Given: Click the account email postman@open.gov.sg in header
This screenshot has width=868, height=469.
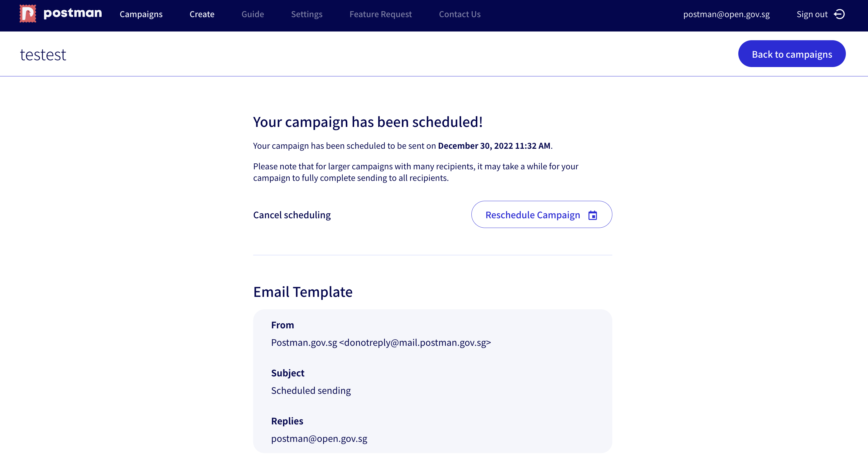Looking at the screenshot, I should coord(726,14).
